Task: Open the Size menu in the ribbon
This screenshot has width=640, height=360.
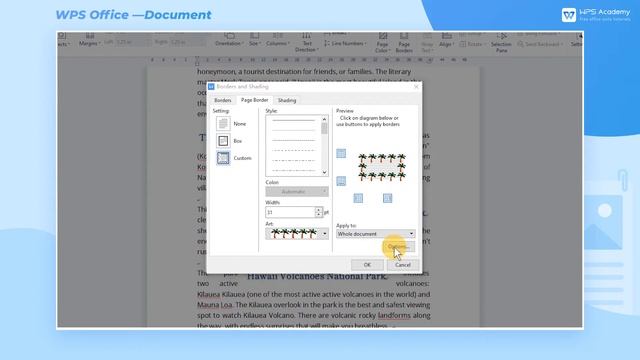Action: click(x=255, y=39)
